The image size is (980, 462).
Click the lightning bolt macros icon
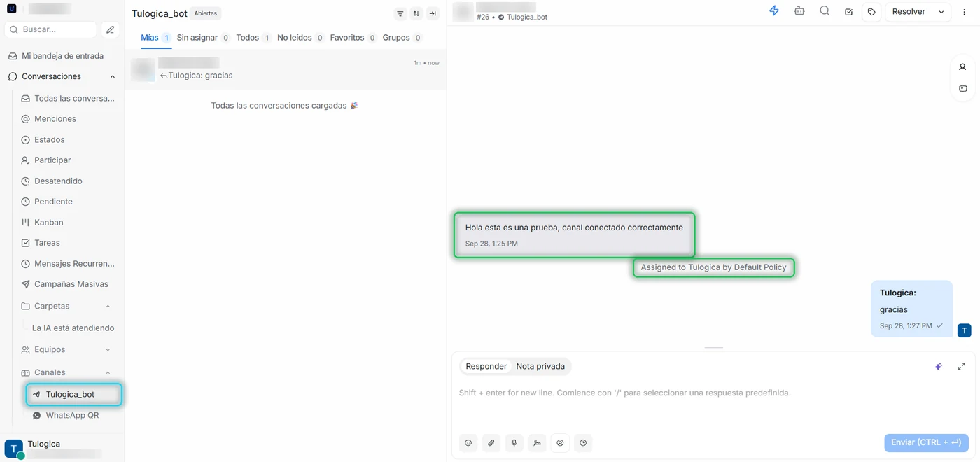774,11
